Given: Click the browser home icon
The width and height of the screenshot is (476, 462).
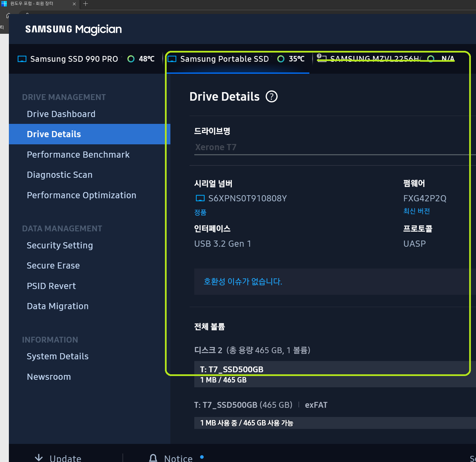Looking at the screenshot, I should [8, 16].
